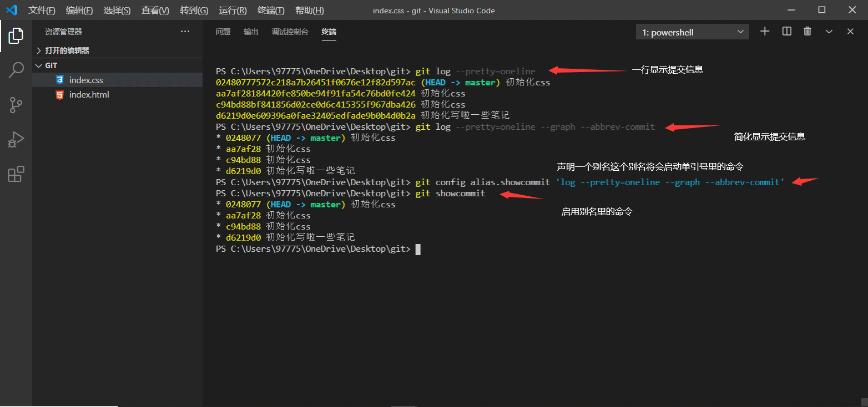Open index.css in the file tree

click(x=117, y=80)
